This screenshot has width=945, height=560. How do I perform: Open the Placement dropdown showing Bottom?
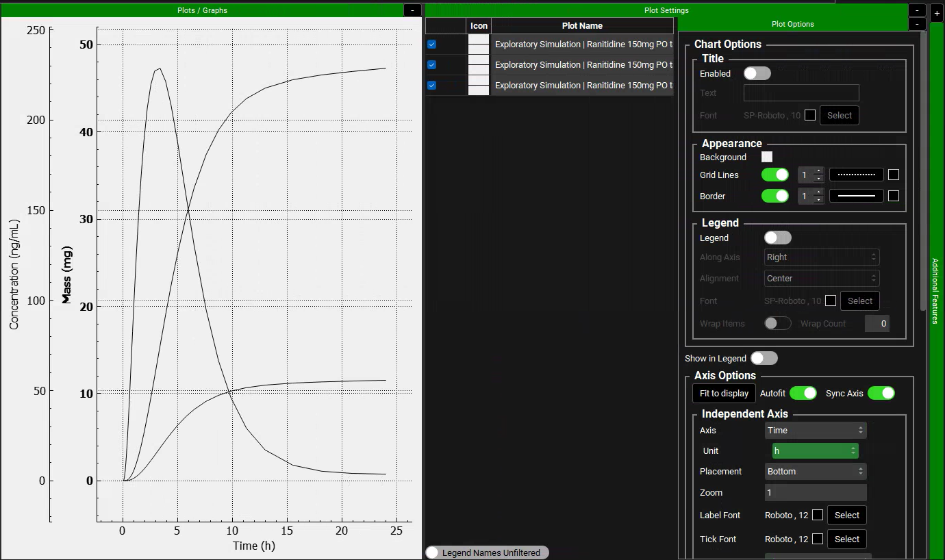click(x=815, y=472)
